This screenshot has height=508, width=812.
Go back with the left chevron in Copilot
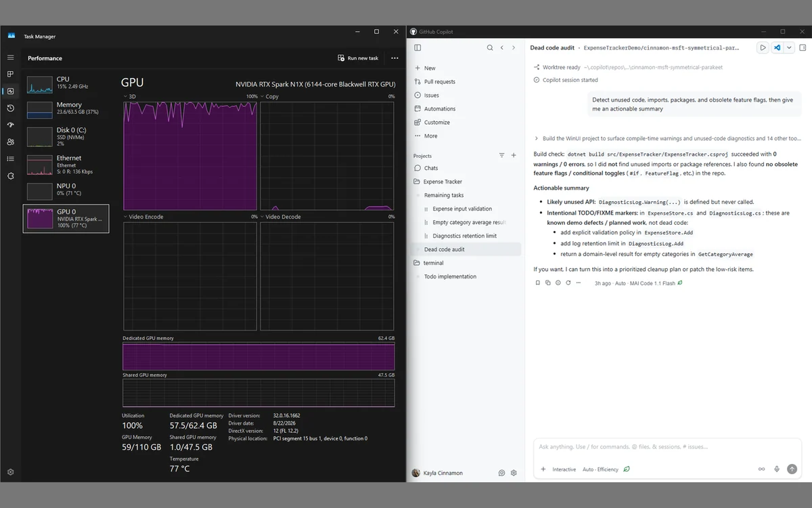pyautogui.click(x=502, y=48)
